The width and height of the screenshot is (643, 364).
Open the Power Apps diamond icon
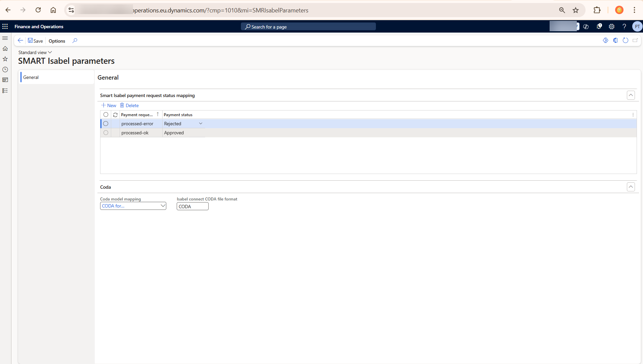point(605,40)
